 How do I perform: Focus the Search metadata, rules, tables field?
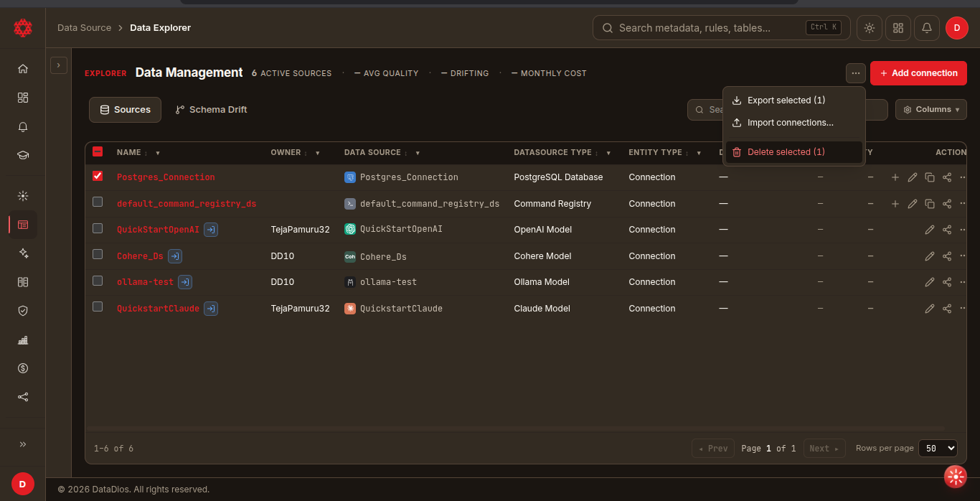tap(721, 28)
